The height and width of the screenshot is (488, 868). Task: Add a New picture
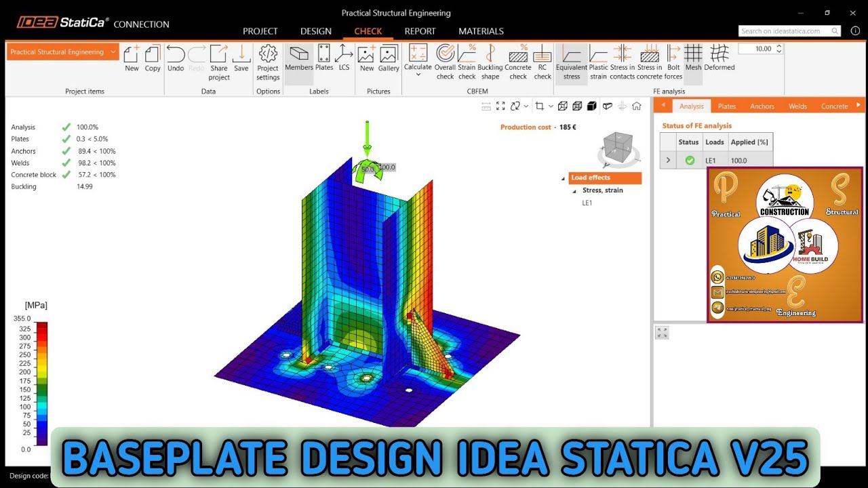[367, 58]
